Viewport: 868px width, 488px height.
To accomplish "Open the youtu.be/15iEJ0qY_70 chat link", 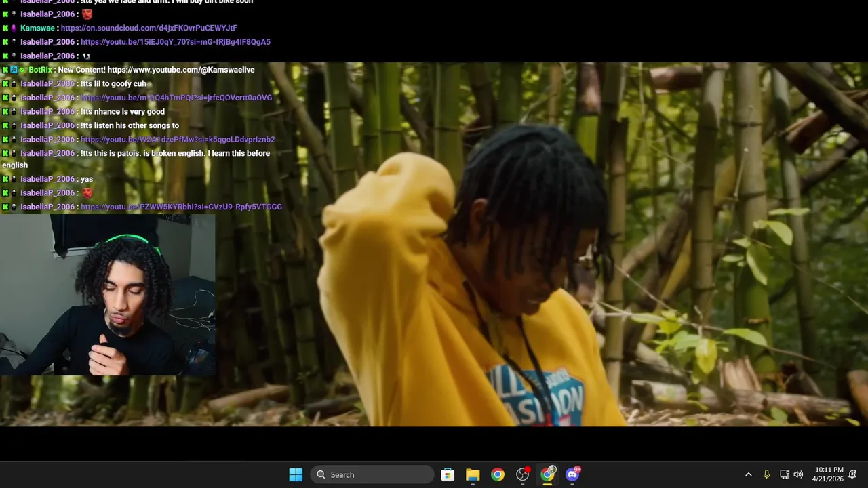I will point(176,42).
